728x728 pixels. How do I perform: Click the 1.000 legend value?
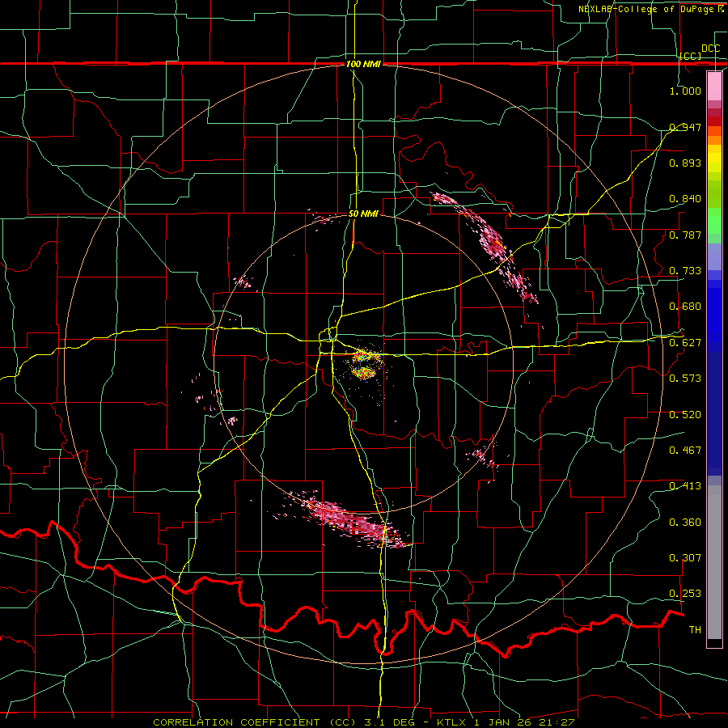coord(685,91)
